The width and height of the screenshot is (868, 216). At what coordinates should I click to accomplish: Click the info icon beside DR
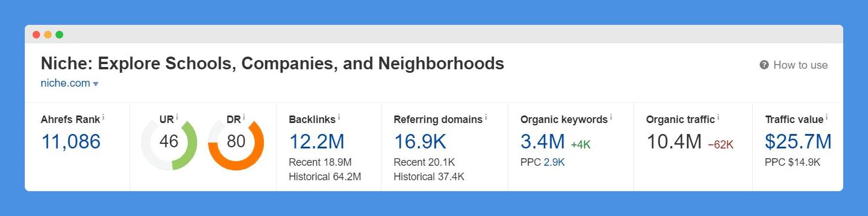coord(244,117)
